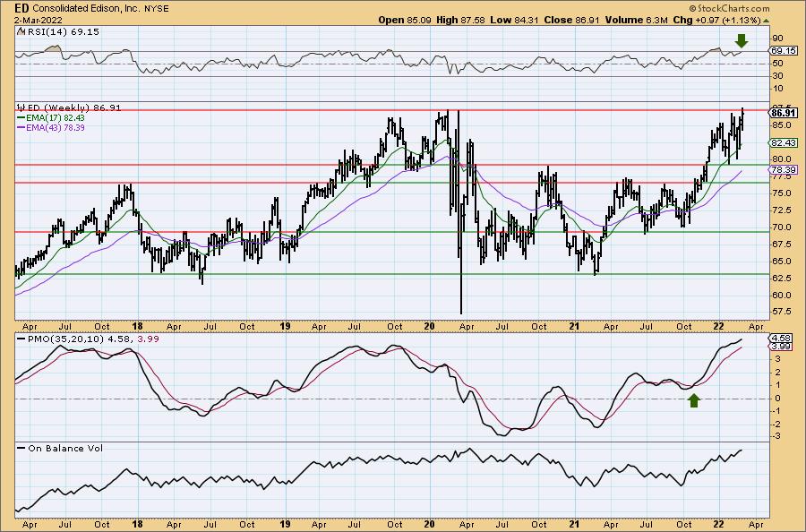Click the PMO(35,20,10) indicator label
806x532 pixels.
(x=65, y=339)
